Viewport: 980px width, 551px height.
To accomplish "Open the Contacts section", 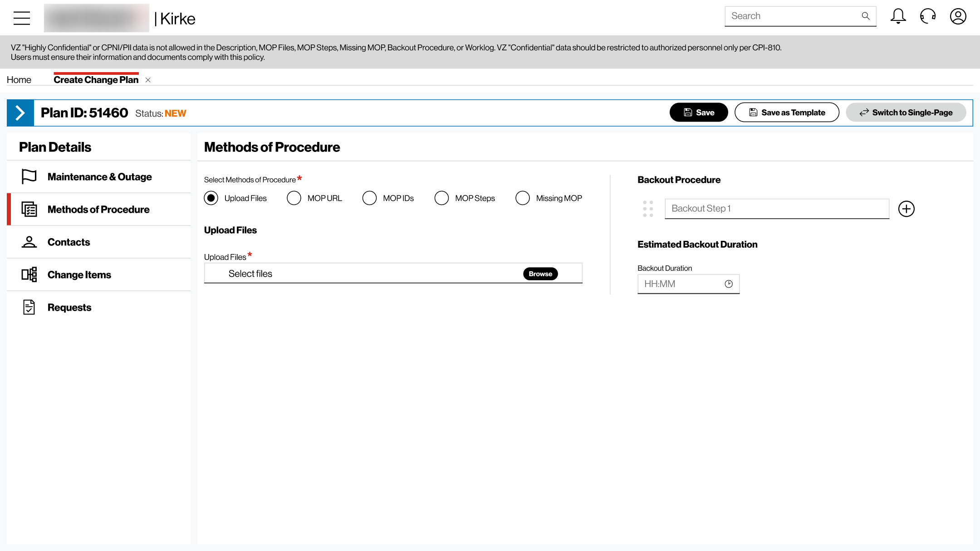I will [99, 242].
